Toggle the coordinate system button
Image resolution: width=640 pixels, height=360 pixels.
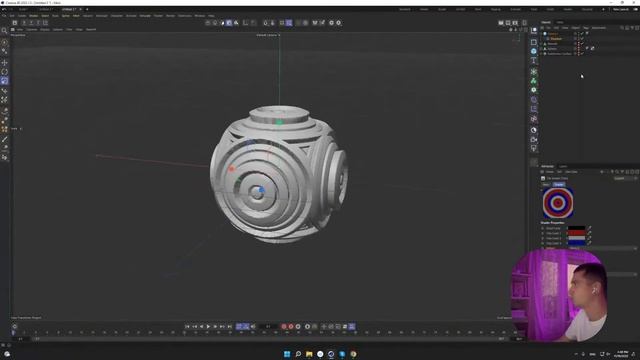(x=45, y=23)
